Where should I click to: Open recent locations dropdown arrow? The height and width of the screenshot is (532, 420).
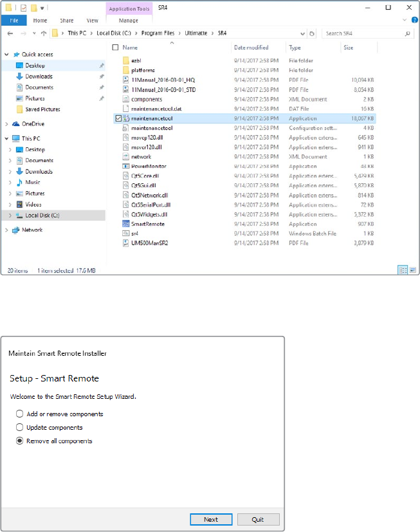34,33
